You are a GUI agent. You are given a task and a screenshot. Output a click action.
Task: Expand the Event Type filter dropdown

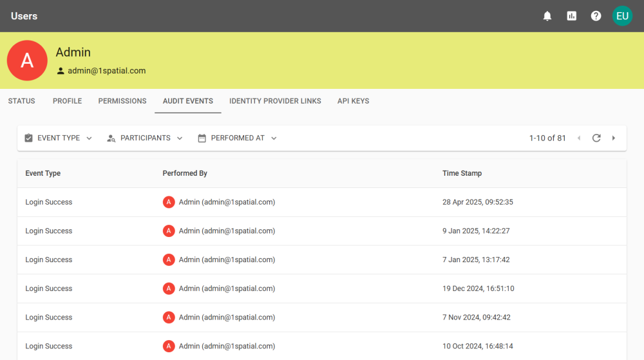[59, 138]
